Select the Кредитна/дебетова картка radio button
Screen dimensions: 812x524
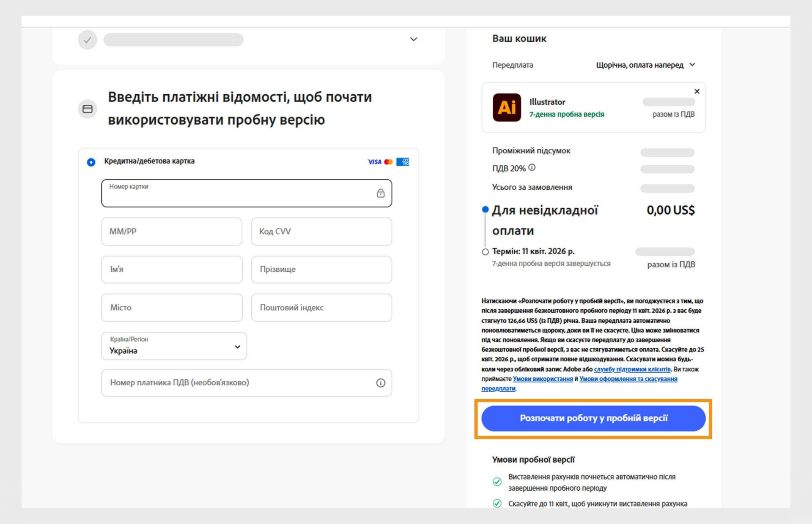point(91,162)
